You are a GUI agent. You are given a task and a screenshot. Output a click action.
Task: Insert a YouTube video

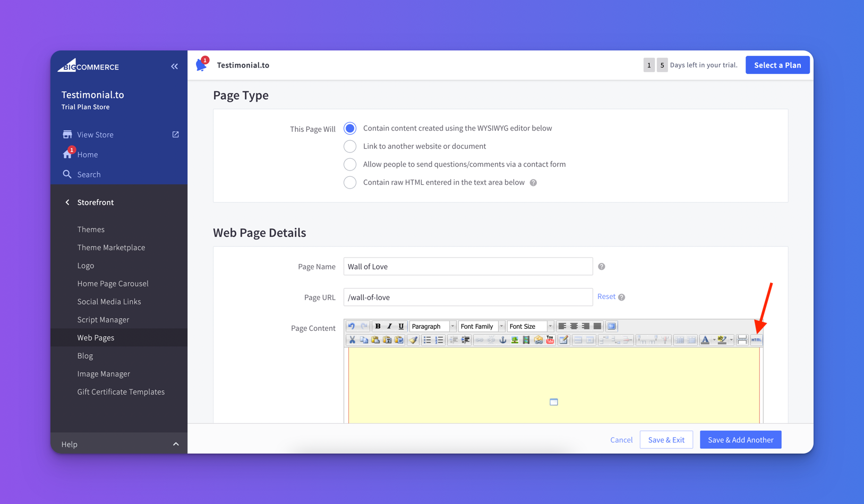[550, 340]
